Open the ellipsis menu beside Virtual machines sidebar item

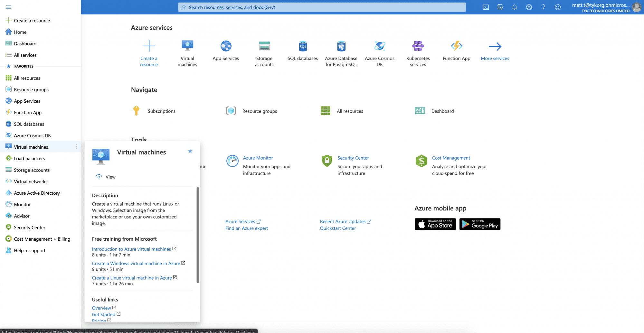click(x=76, y=147)
